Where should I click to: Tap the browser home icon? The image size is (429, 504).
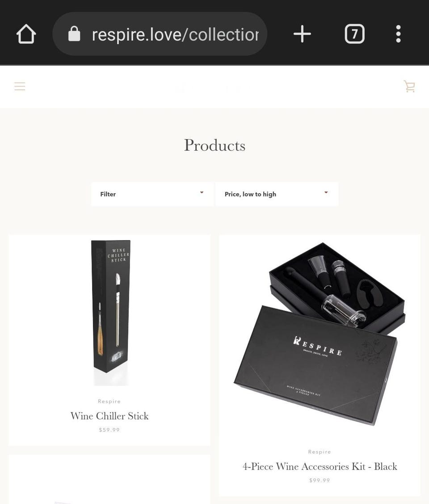tap(26, 34)
